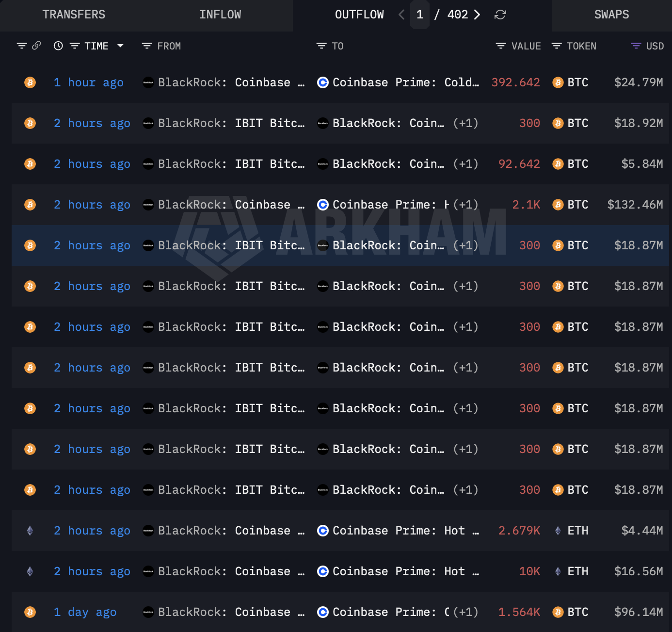
Task: Click the $24.79M USD amount
Action: tap(639, 82)
